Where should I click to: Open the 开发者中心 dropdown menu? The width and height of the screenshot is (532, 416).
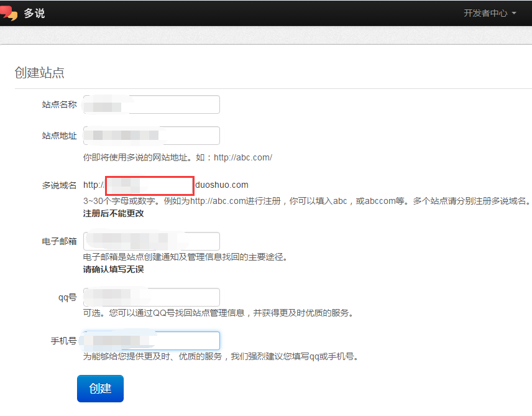point(490,13)
